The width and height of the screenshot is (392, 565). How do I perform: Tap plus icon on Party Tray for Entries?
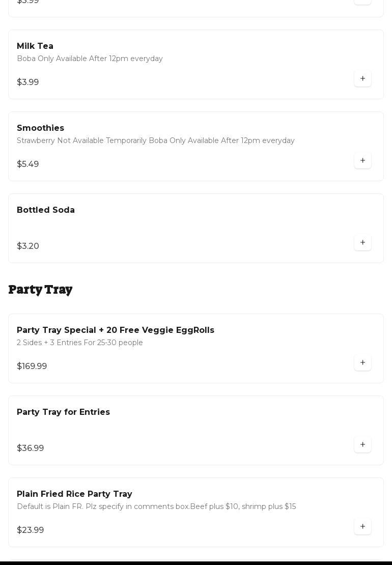coord(362,445)
